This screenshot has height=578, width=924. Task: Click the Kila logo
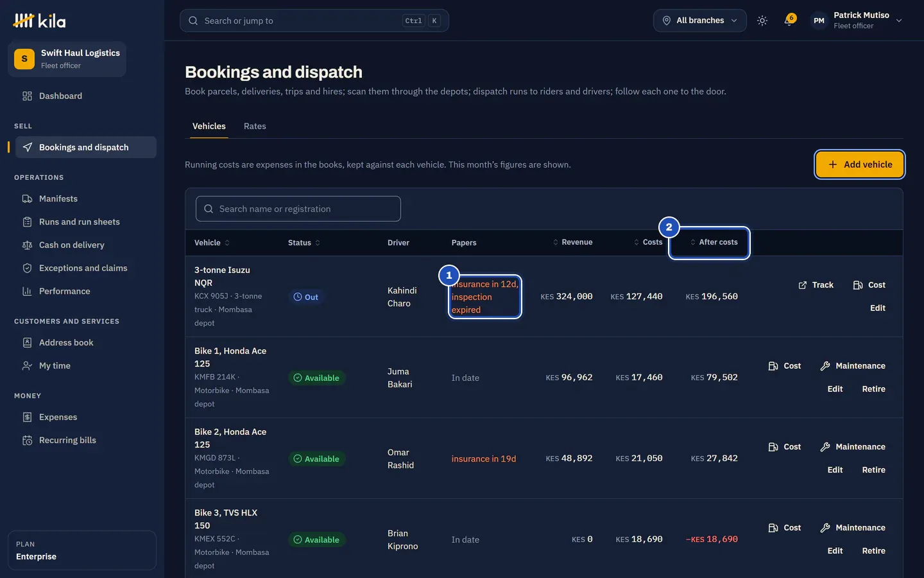(40, 21)
